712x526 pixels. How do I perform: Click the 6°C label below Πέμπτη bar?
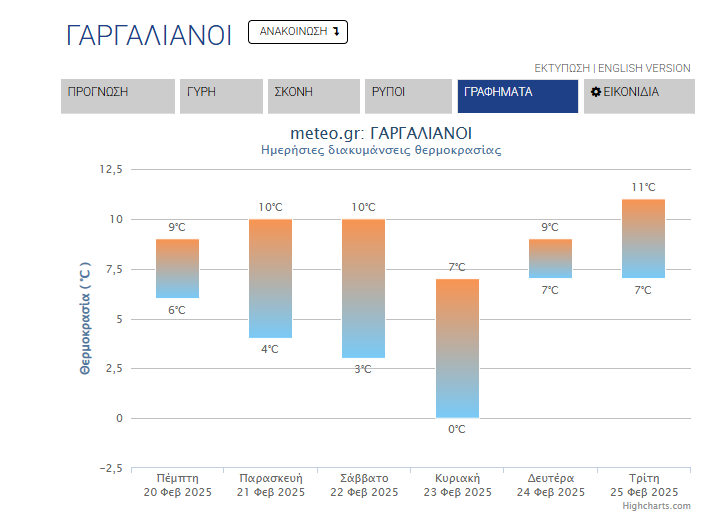[x=177, y=310]
